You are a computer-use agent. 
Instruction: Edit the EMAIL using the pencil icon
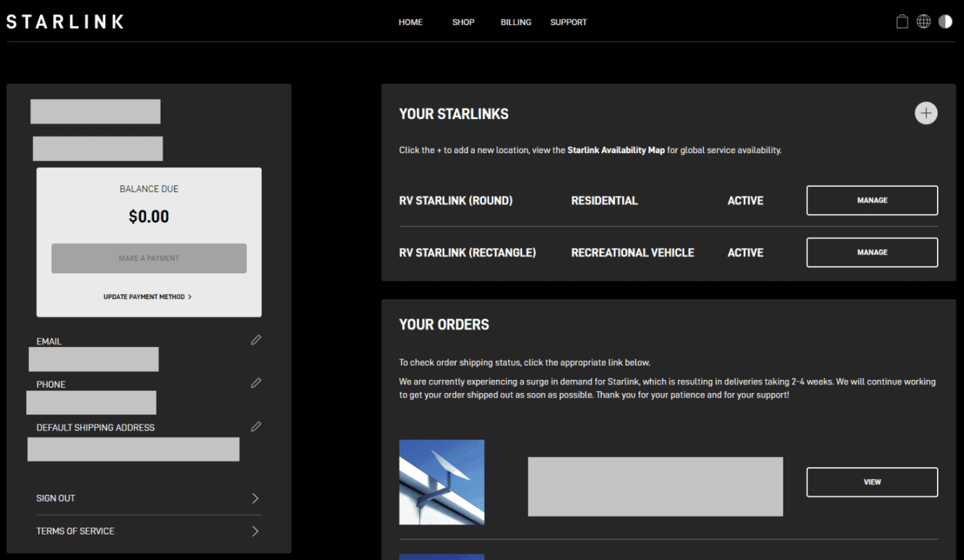pyautogui.click(x=256, y=340)
